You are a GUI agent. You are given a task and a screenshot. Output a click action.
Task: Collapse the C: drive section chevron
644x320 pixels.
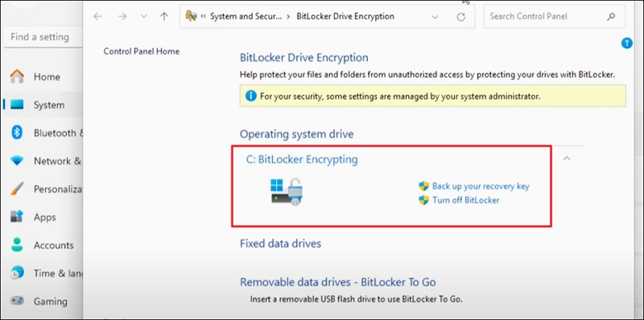[567, 158]
